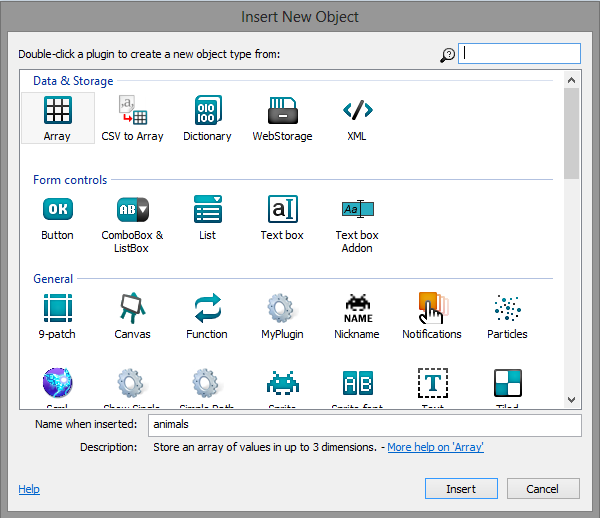Click the Insert button
600x518 pixels.
(x=461, y=489)
